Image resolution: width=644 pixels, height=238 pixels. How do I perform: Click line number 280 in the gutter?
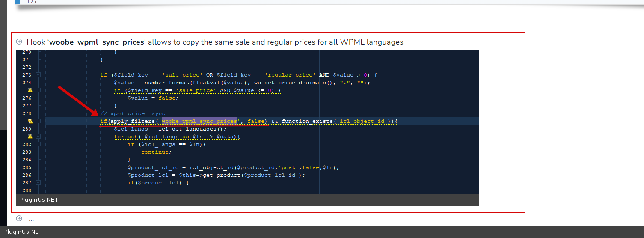26,129
